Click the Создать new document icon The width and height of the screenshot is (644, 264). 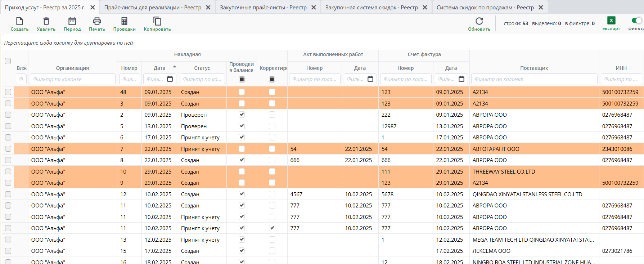pos(19,21)
